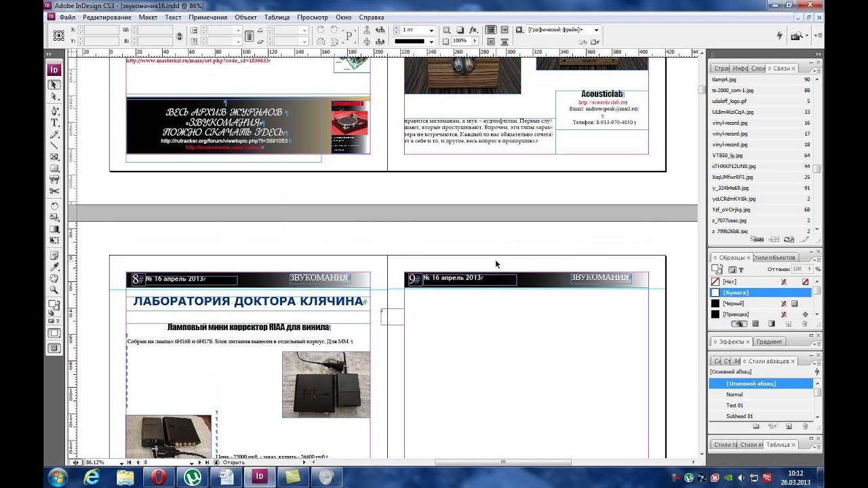Select the Line tool

tap(54, 146)
